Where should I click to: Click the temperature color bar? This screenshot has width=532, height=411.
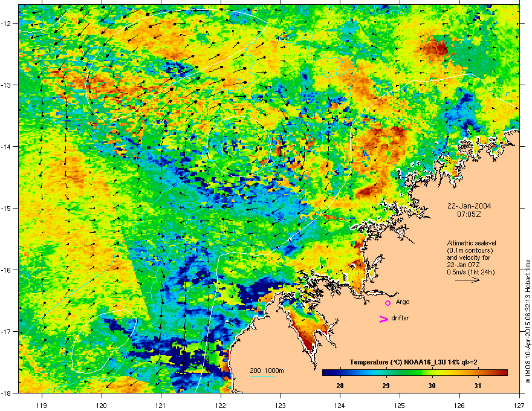point(415,372)
